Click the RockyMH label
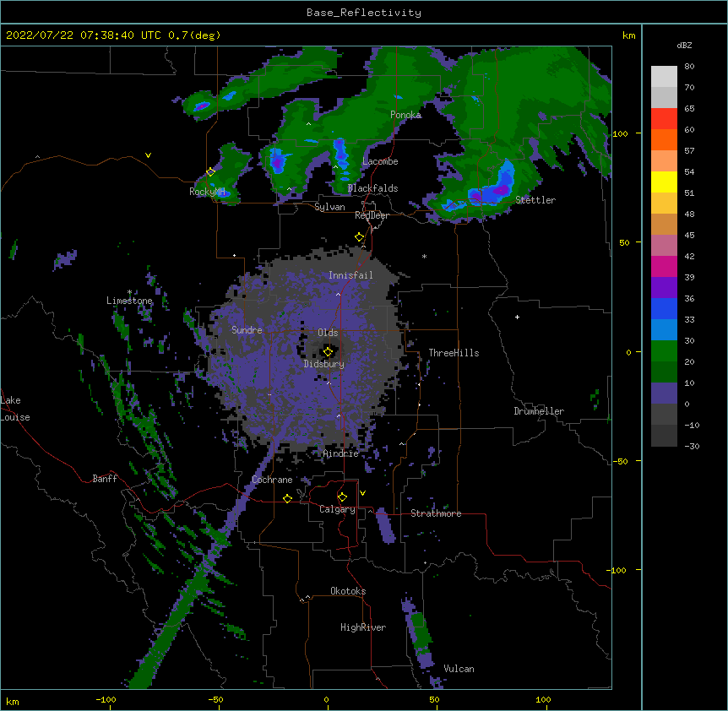728x711 pixels. point(207,192)
